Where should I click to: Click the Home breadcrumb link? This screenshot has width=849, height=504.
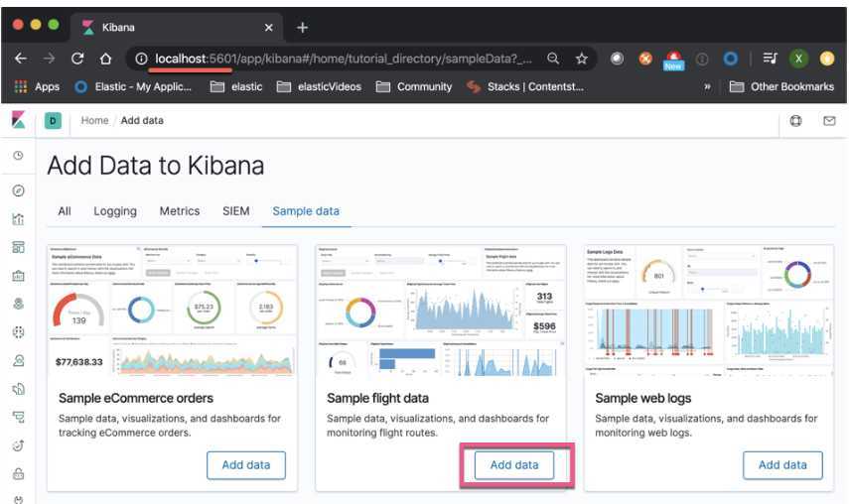[x=94, y=121]
